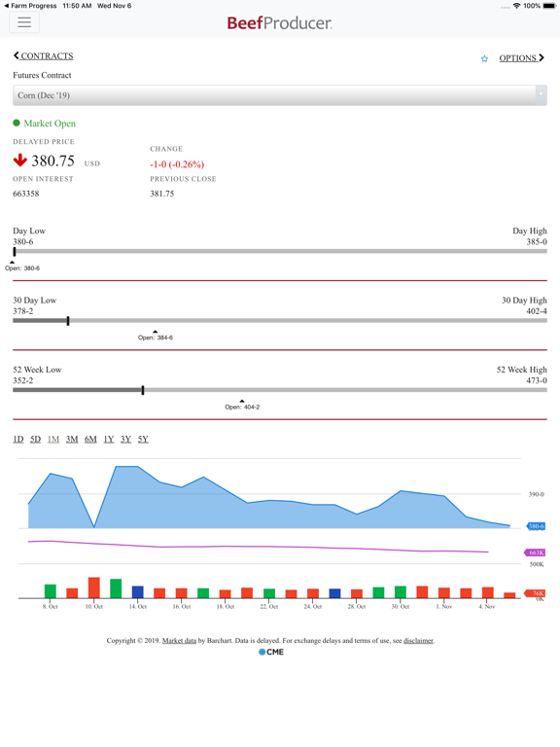Select the 1D chart range
Image resolution: width=560 pixels, height=747 pixels.
coord(18,439)
